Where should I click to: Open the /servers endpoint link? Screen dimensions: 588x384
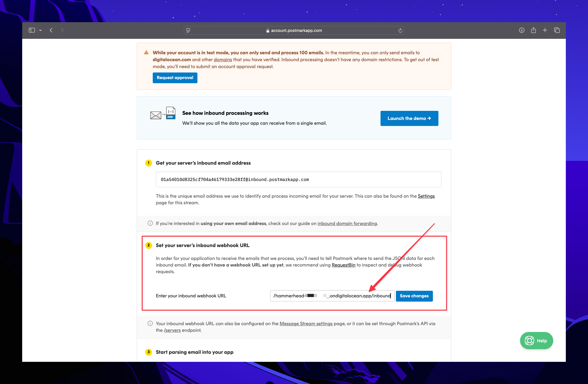(x=172, y=330)
